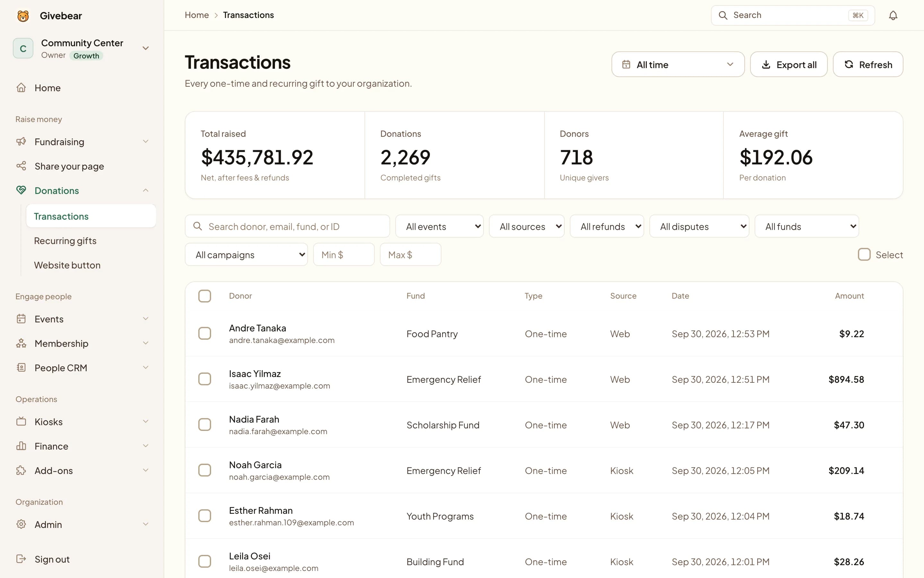Check Isaac Yilmaz's row checkbox
The width and height of the screenshot is (924, 578).
pos(205,379)
